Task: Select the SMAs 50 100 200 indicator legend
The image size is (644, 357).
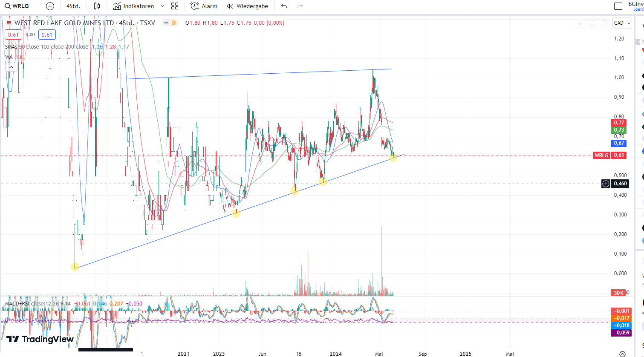Action: [47, 46]
